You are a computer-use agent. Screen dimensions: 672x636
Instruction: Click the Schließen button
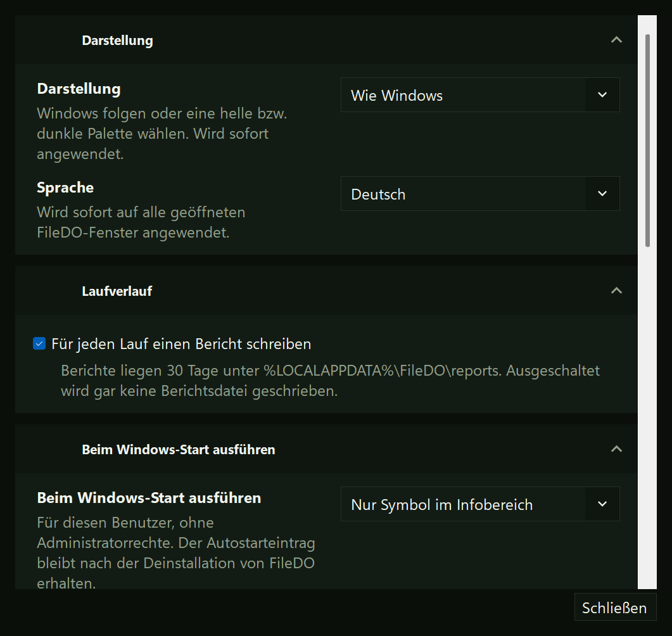(x=615, y=607)
